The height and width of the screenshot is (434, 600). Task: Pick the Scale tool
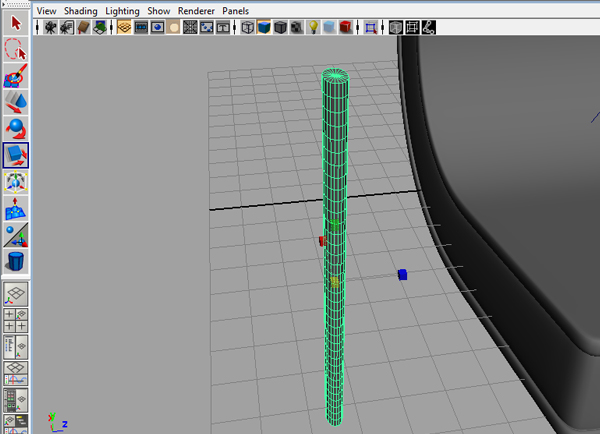point(16,155)
